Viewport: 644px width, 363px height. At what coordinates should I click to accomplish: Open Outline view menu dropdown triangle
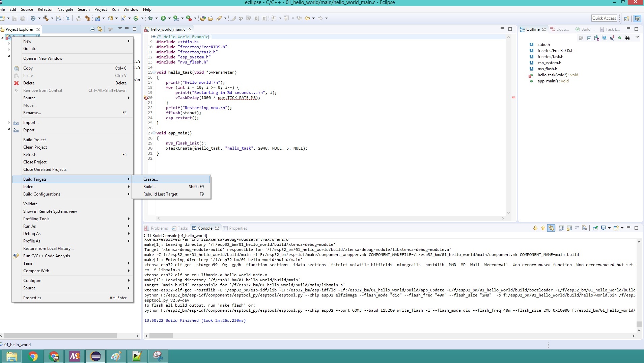tap(637, 37)
